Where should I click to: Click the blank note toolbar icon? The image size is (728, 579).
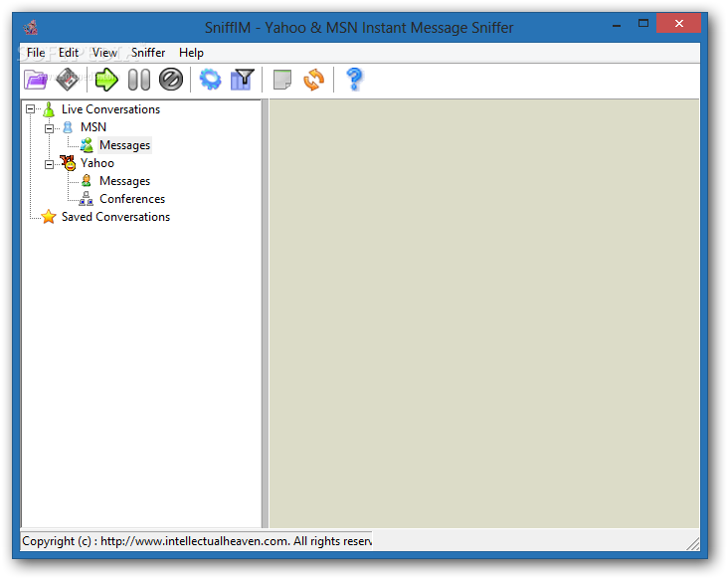tap(282, 80)
